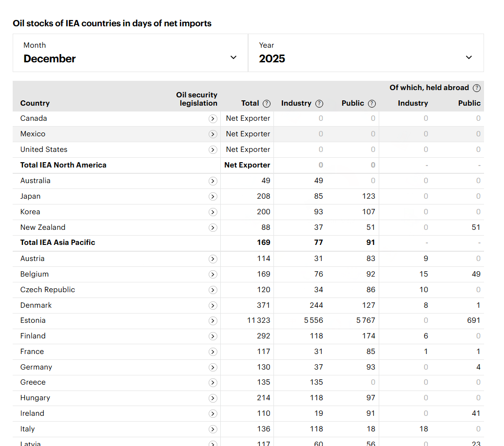This screenshot has height=446, width=504.
Task: Open the Year dropdown showing 2025
Action: click(366, 53)
